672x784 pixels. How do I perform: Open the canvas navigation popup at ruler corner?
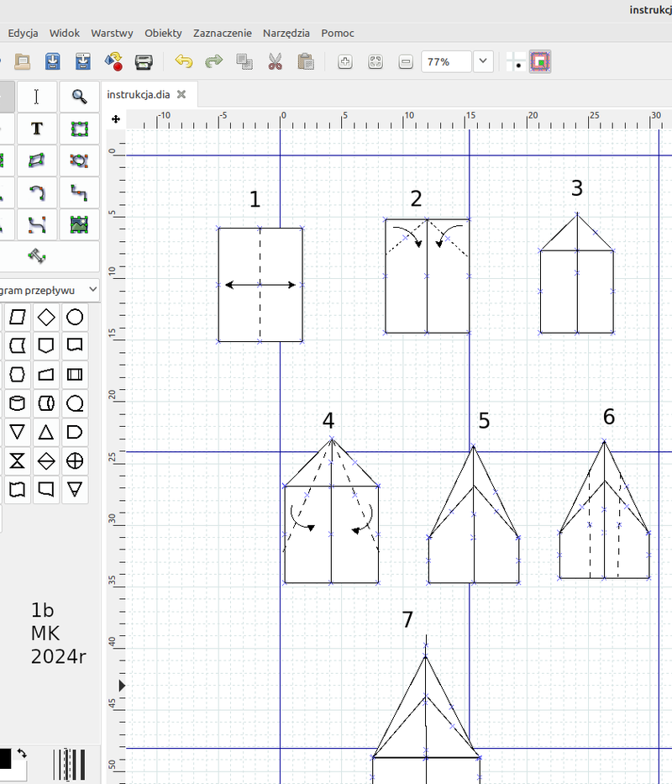[115, 120]
